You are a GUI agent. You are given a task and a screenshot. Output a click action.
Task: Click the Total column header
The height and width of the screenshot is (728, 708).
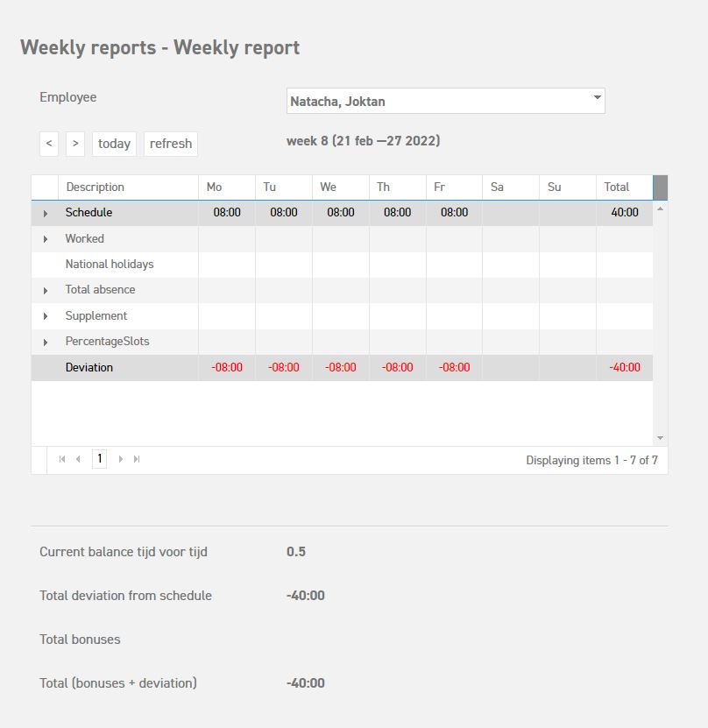click(x=625, y=187)
